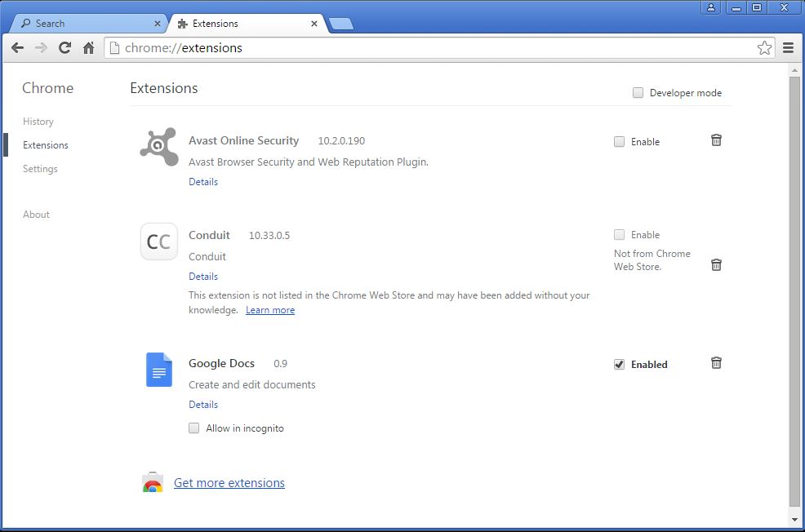Reload the page with refresh icon
The image size is (805, 532).
point(64,47)
